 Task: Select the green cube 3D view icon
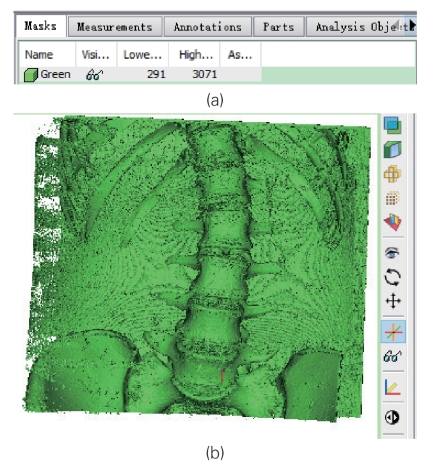(x=393, y=149)
